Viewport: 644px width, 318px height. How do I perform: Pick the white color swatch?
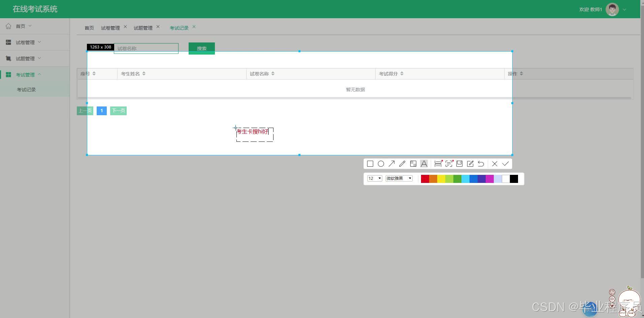point(506,179)
